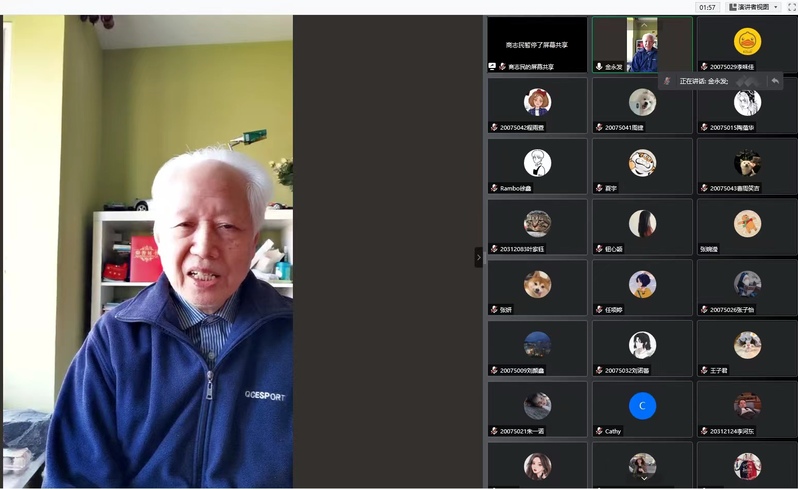
Task: Select participant tile labeled 20075042
Action: tap(537, 105)
